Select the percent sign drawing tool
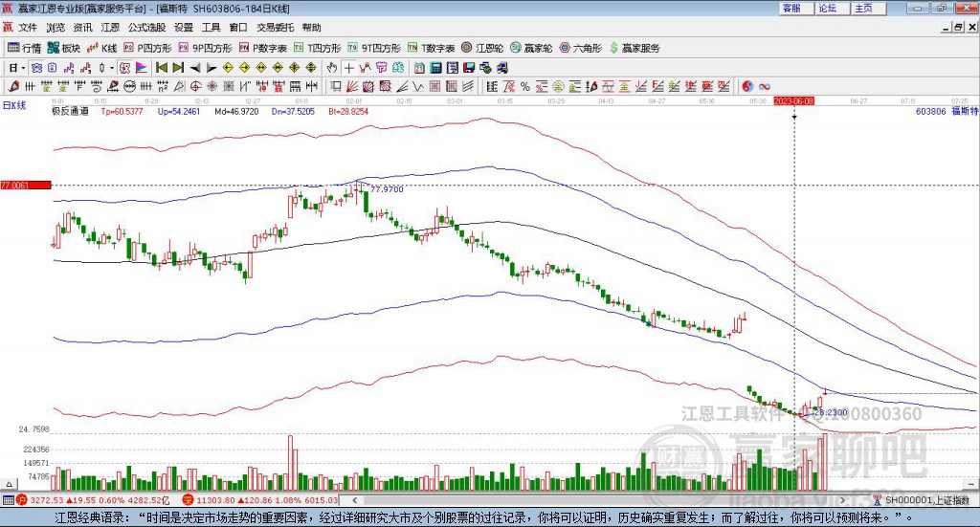 click(525, 87)
